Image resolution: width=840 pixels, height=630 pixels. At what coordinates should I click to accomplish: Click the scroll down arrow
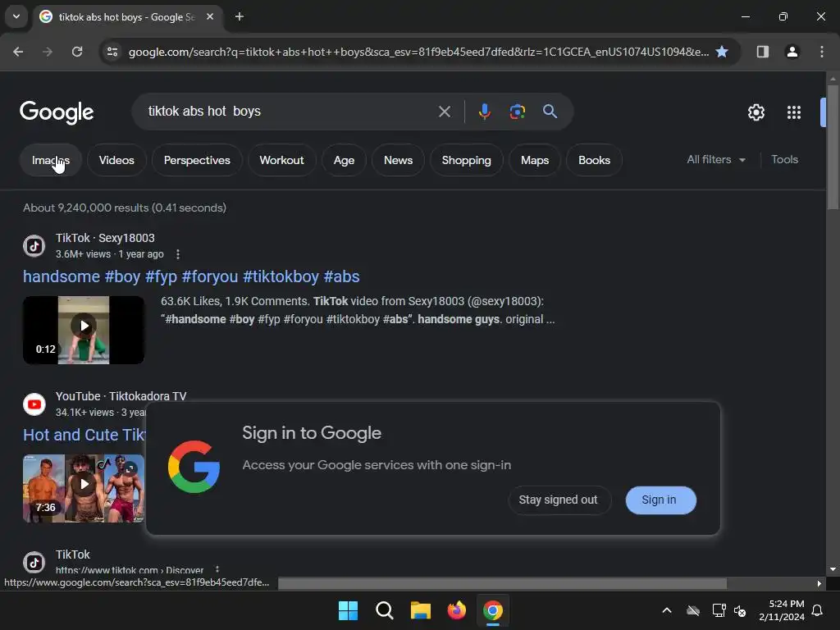pyautogui.click(x=833, y=569)
